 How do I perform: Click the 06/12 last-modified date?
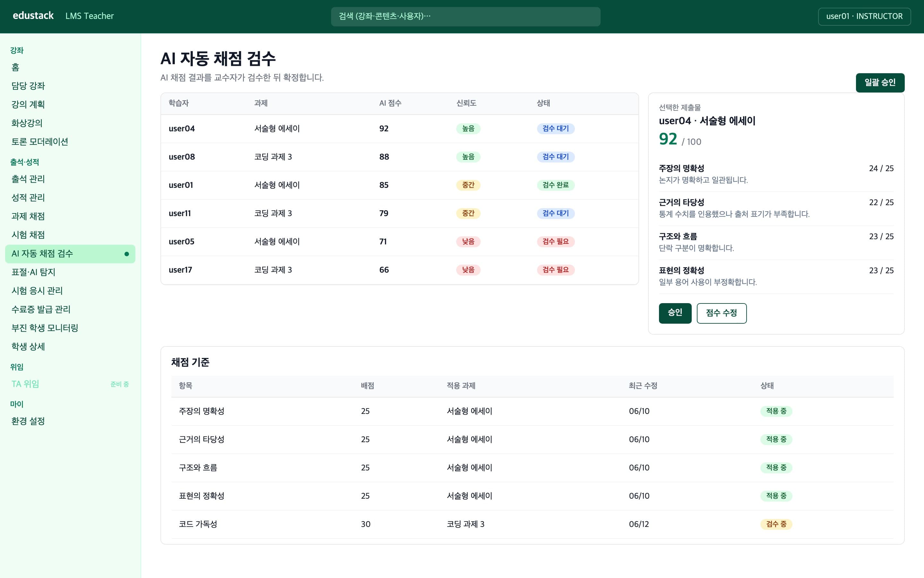[x=639, y=524]
